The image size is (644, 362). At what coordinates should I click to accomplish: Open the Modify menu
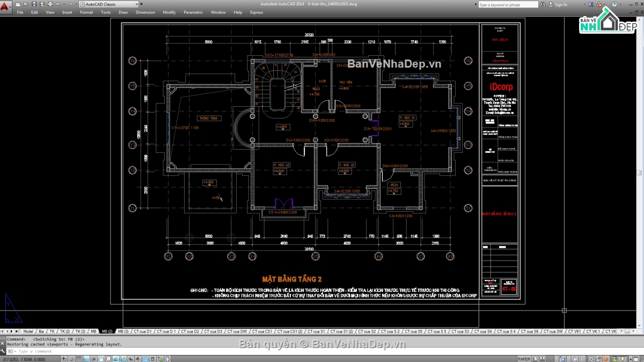[x=169, y=12]
